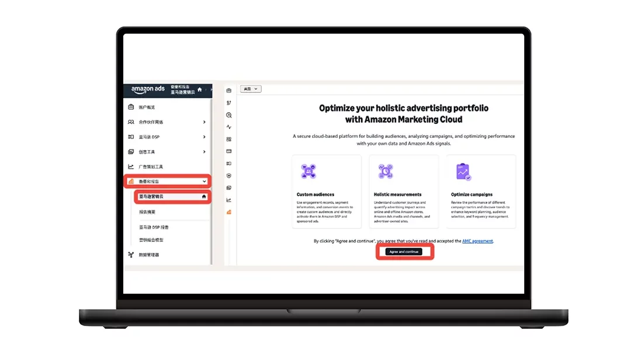Select 亚马逊 DSP 报告 submenu item
This screenshot has width=631, height=364.
click(x=154, y=227)
